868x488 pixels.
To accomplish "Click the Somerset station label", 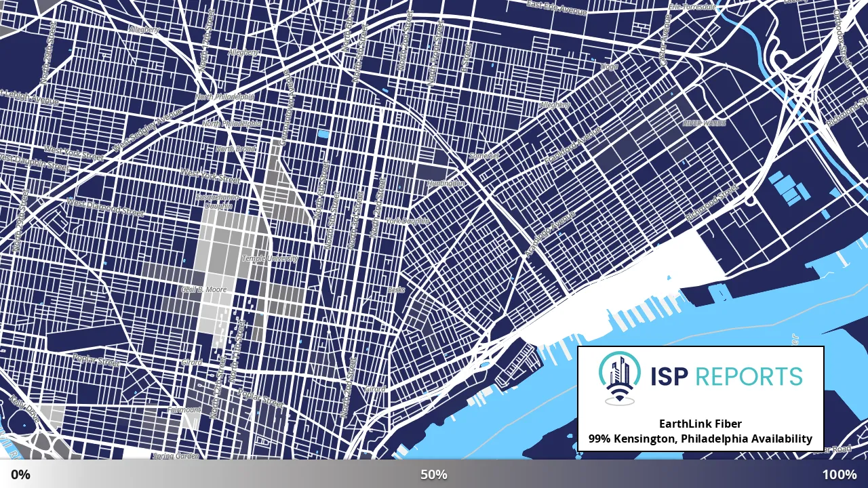I will coord(484,156).
